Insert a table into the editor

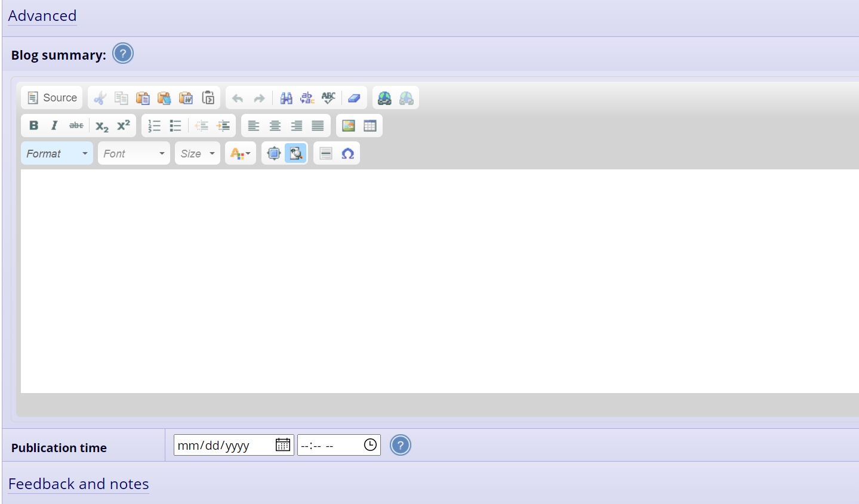(370, 126)
